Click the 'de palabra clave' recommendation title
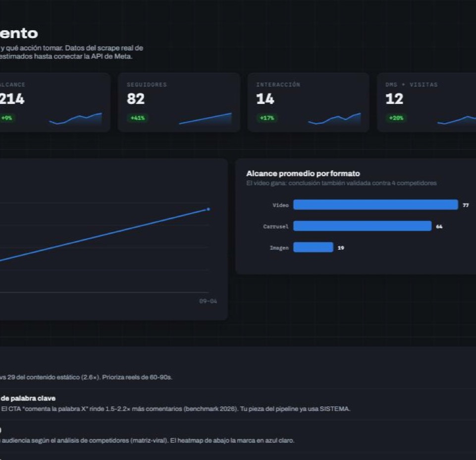This screenshot has width=476, height=460. [28, 398]
